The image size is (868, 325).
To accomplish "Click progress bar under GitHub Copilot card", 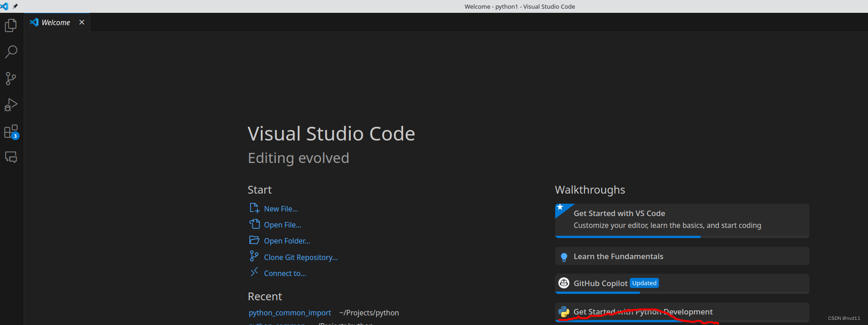I will 682,292.
